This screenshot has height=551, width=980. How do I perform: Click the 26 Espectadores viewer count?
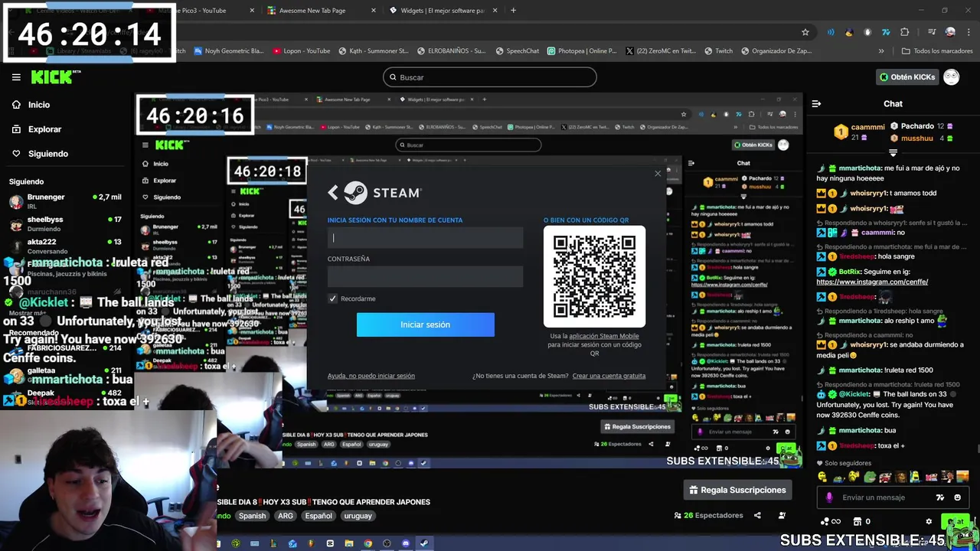coord(708,516)
